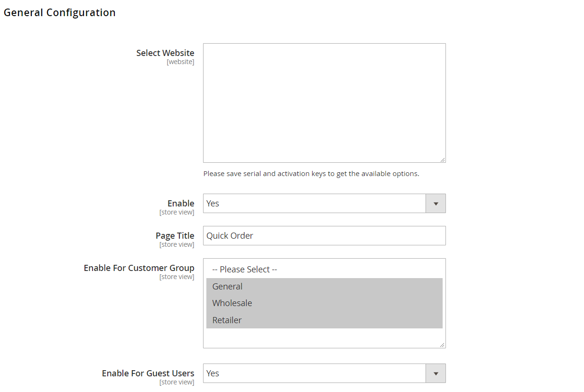Click the [website] scope label
Image resolution: width=584 pixels, height=392 pixels.
point(180,62)
